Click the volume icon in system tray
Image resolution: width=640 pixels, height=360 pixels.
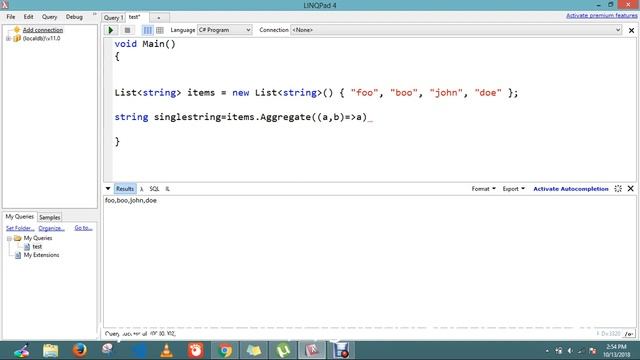[x=570, y=351]
